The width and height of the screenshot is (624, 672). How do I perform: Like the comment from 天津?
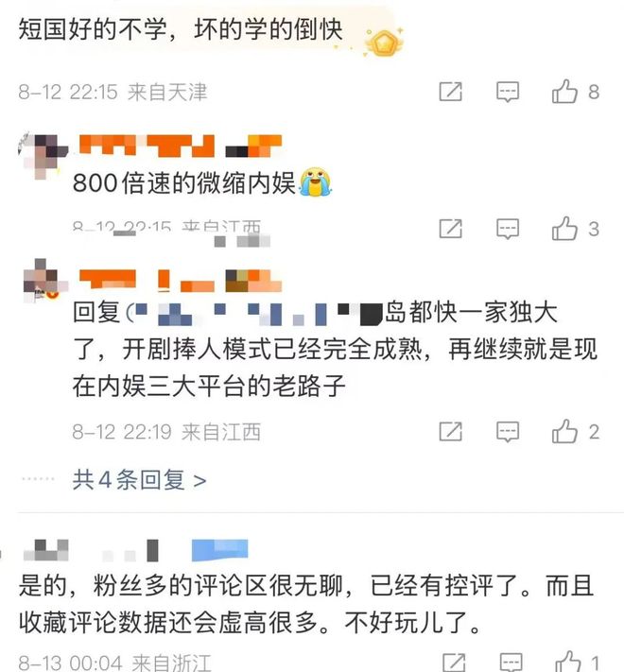(564, 92)
